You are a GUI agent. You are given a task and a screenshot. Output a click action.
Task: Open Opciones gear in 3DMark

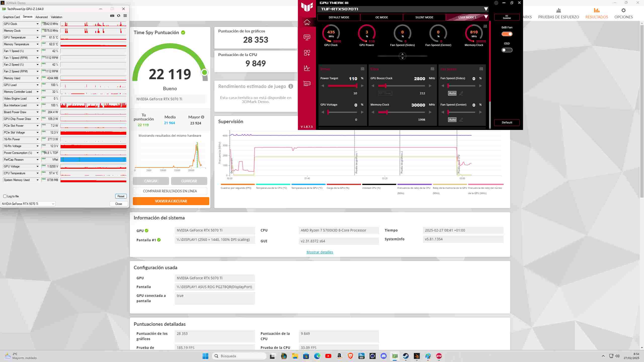623,14
